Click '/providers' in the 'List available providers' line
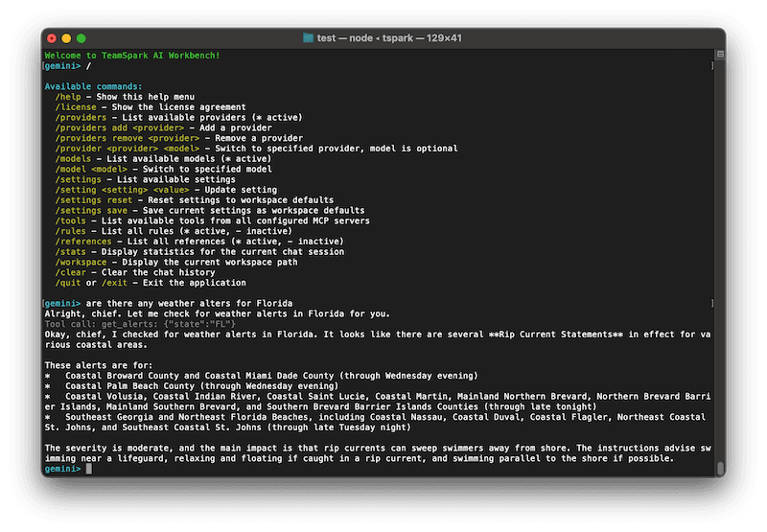 (x=81, y=117)
